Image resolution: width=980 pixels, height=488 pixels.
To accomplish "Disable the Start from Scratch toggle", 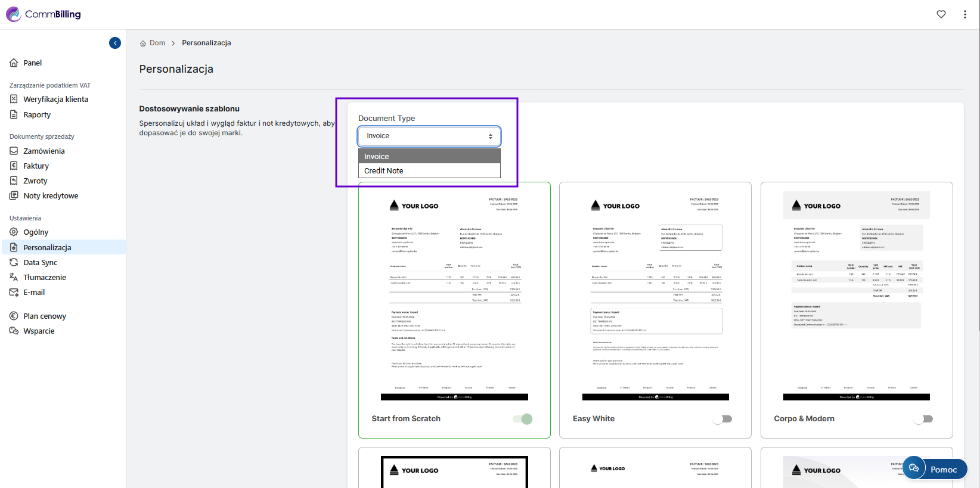I will (523, 419).
